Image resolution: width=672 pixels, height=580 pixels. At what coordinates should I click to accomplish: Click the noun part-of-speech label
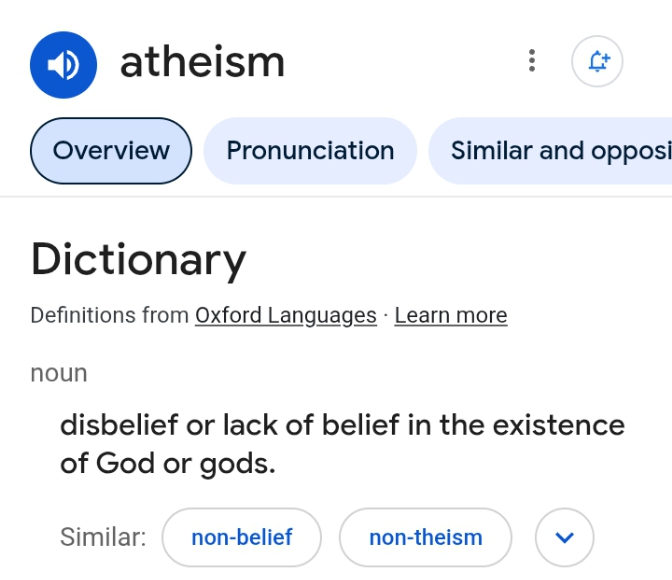pyautogui.click(x=59, y=373)
